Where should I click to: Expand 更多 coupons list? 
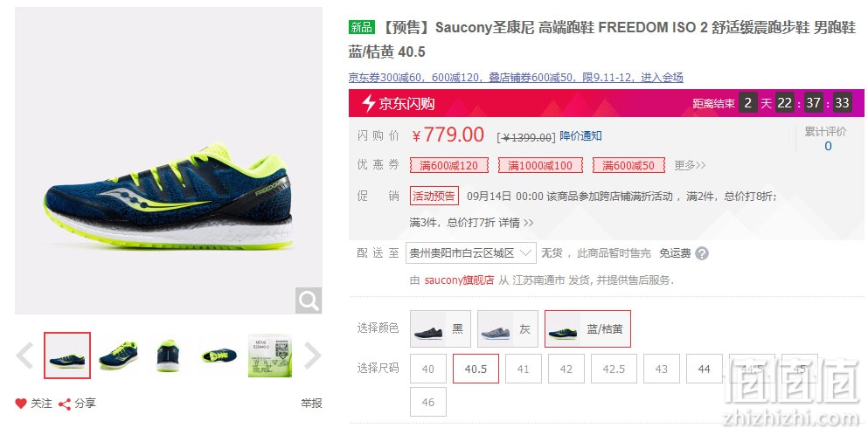pyautogui.click(x=690, y=165)
